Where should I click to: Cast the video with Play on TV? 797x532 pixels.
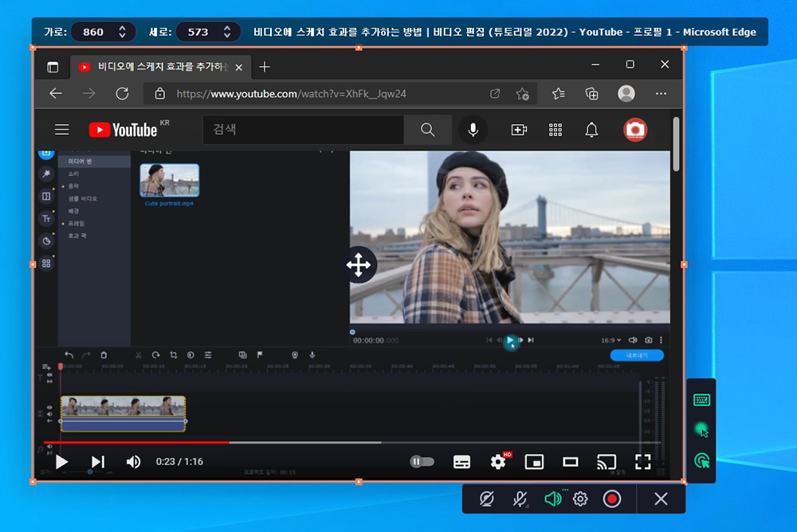coord(607,462)
